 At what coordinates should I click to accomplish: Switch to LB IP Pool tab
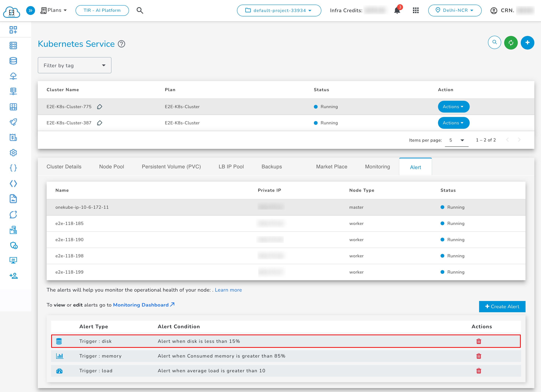click(231, 167)
